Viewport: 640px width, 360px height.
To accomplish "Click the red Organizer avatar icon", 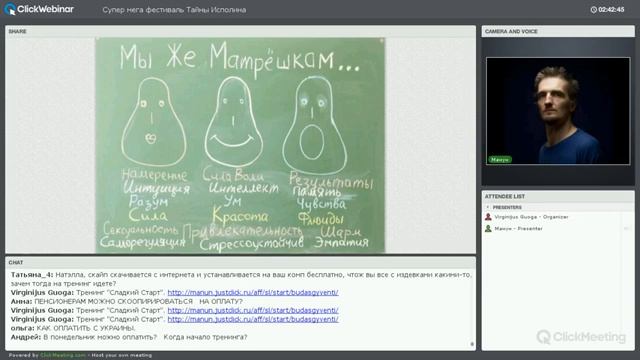I will [488, 217].
